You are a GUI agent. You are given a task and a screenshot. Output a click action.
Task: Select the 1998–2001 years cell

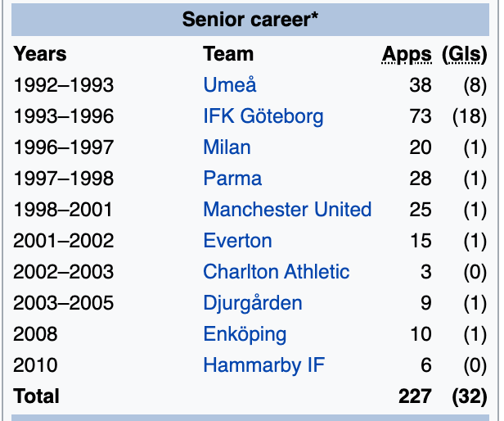(x=64, y=210)
